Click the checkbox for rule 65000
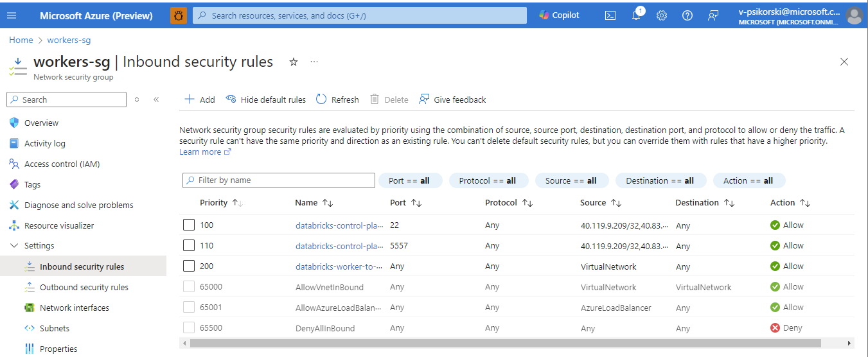 tap(188, 286)
